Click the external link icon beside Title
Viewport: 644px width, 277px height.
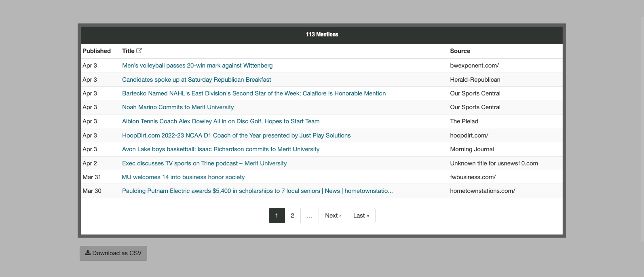pyautogui.click(x=139, y=51)
